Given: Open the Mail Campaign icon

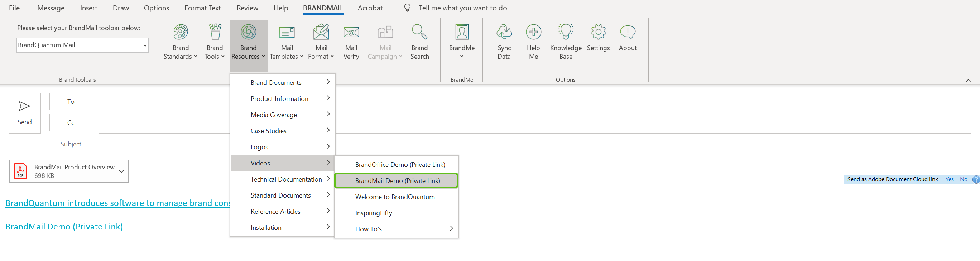Looking at the screenshot, I should (385, 32).
